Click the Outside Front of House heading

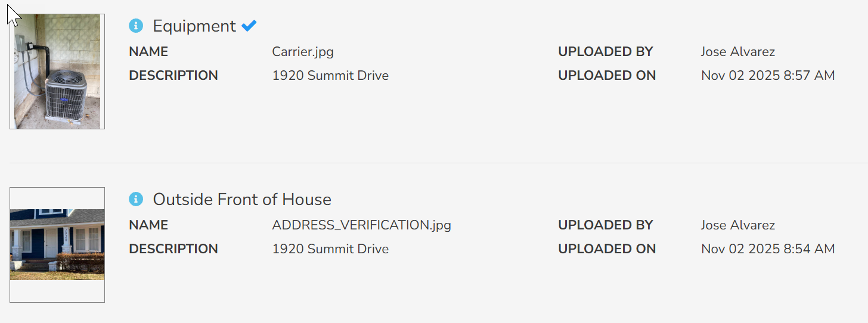click(242, 200)
